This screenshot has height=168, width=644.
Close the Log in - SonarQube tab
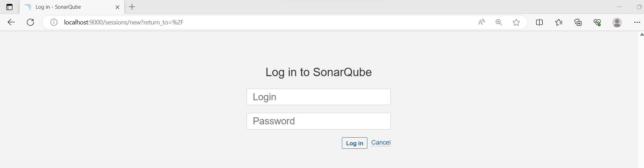pyautogui.click(x=117, y=7)
